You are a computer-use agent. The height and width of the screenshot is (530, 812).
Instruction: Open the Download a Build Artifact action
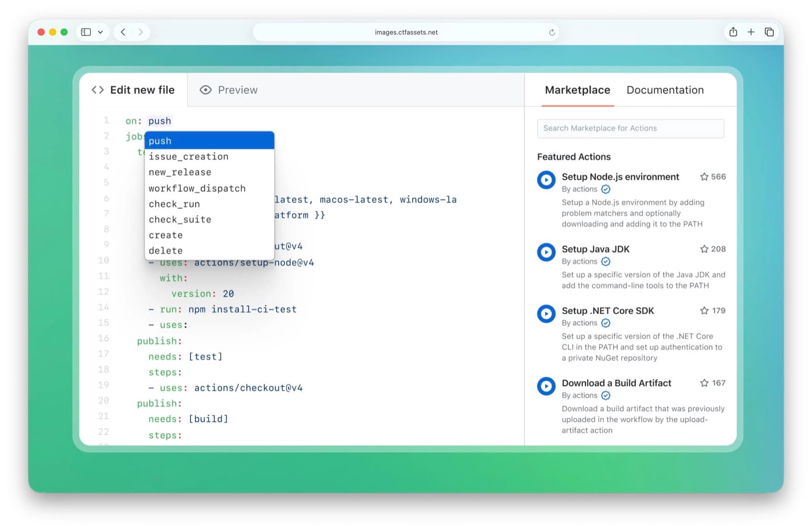pyautogui.click(x=616, y=383)
